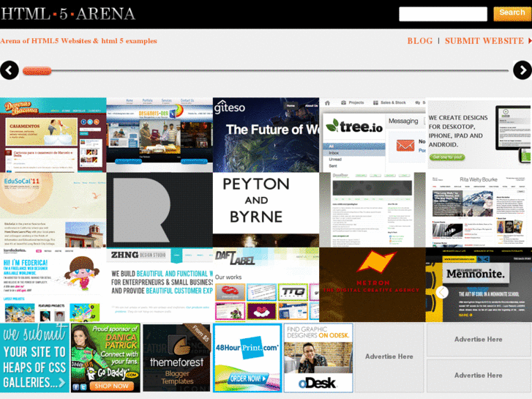The image size is (532, 399).
Task: Click the 48HourPrint.com ad banner
Action: 247,357
